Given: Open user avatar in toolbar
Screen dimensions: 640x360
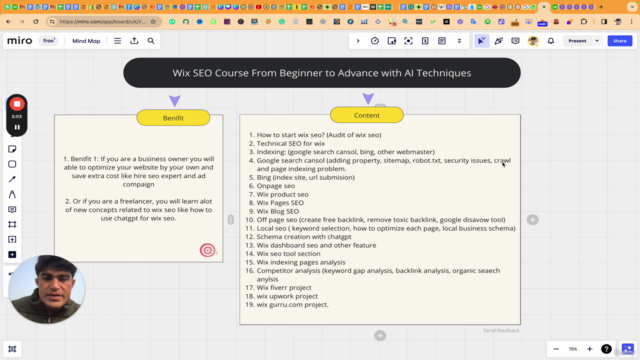Looking at the screenshot, I should (x=533, y=41).
